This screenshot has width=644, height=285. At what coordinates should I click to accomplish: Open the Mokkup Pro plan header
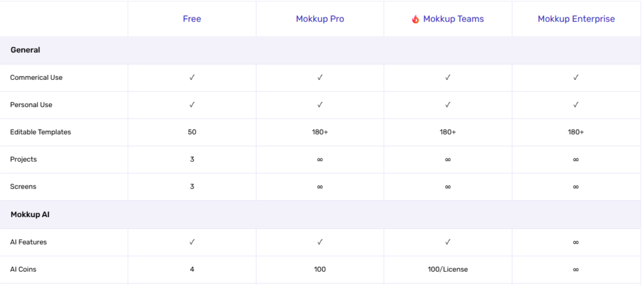(320, 19)
